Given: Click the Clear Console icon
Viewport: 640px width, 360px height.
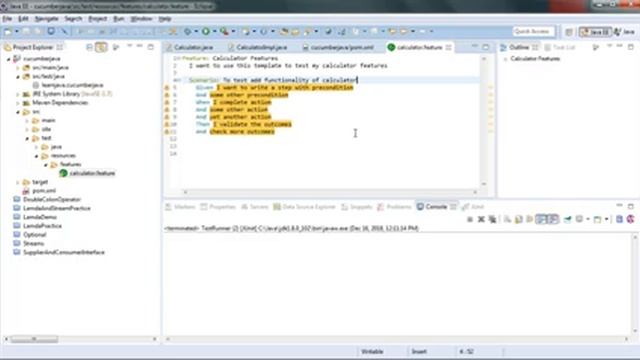Looking at the screenshot, I should point(507,220).
